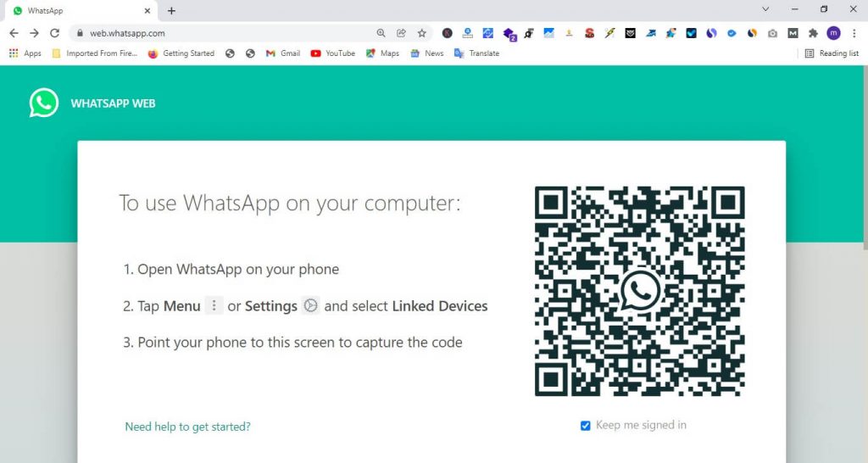Open the gray camera screenshot extension
Screen dimensions: 868x463
(x=773, y=33)
